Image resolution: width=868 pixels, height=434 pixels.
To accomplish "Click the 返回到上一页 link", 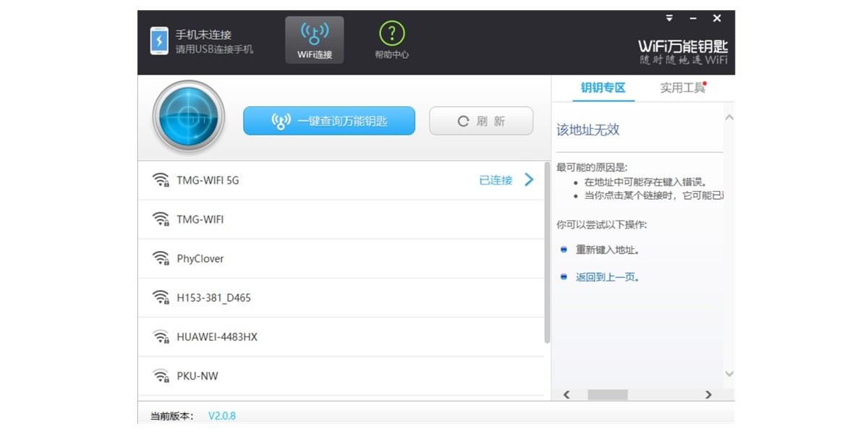I will tap(605, 276).
